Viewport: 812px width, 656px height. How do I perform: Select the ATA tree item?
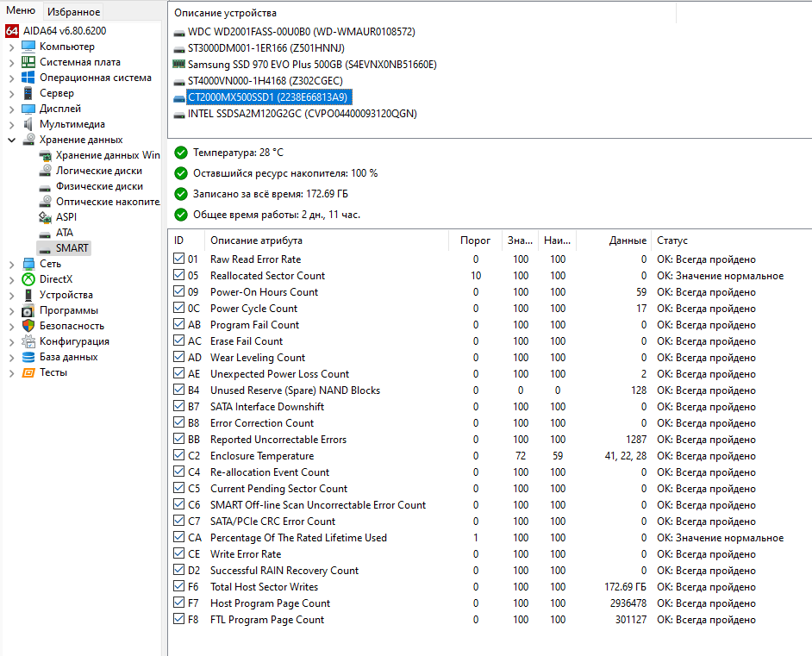pyautogui.click(x=65, y=233)
